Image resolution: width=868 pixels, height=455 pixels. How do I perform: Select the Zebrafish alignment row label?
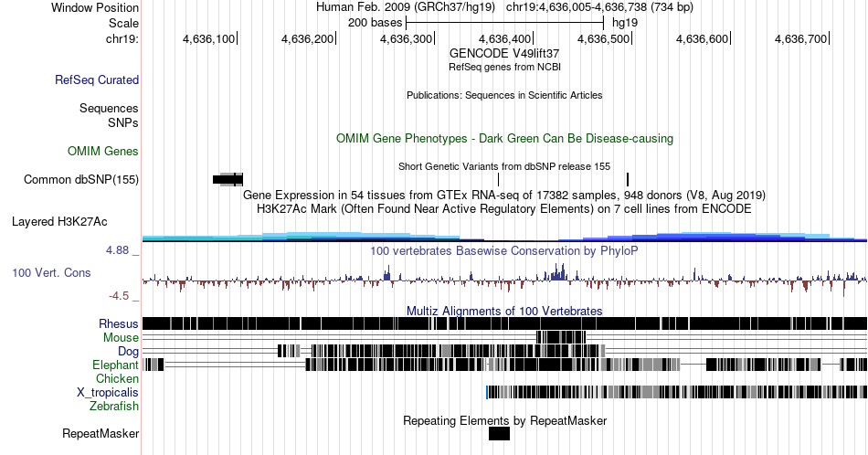[114, 406]
